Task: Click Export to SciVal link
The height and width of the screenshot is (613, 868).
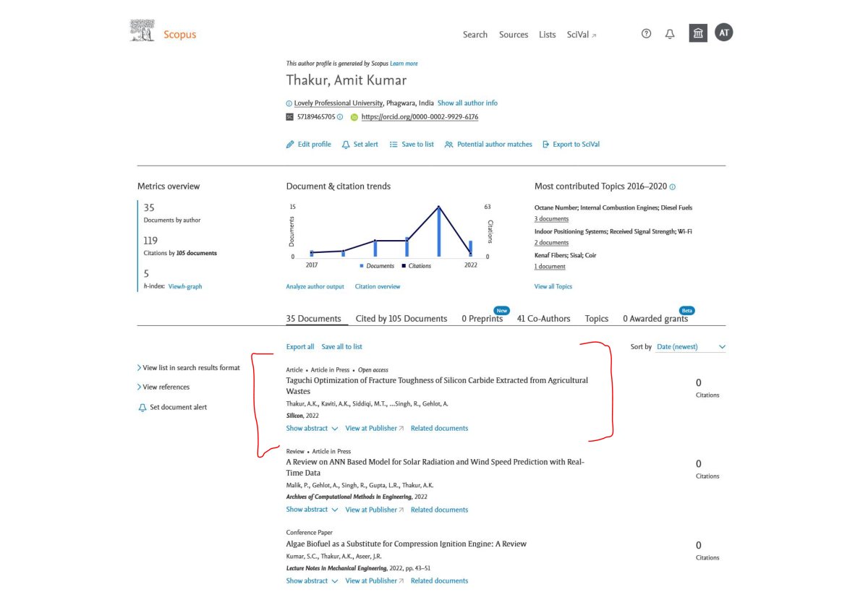Action: pos(571,145)
